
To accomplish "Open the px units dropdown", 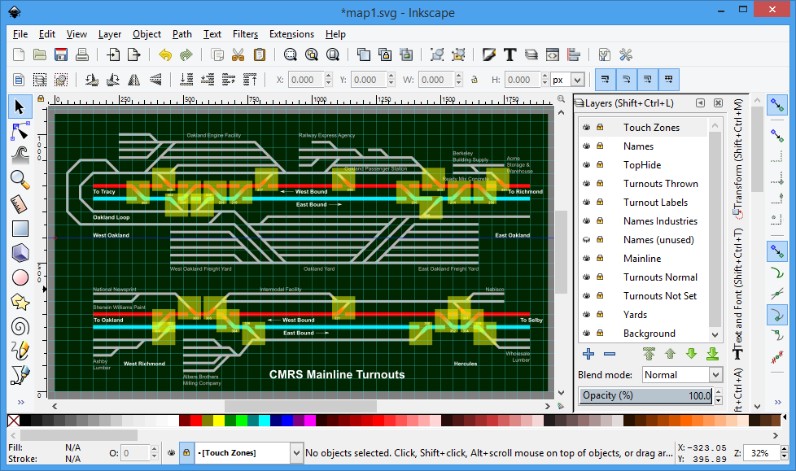I will click(x=569, y=80).
